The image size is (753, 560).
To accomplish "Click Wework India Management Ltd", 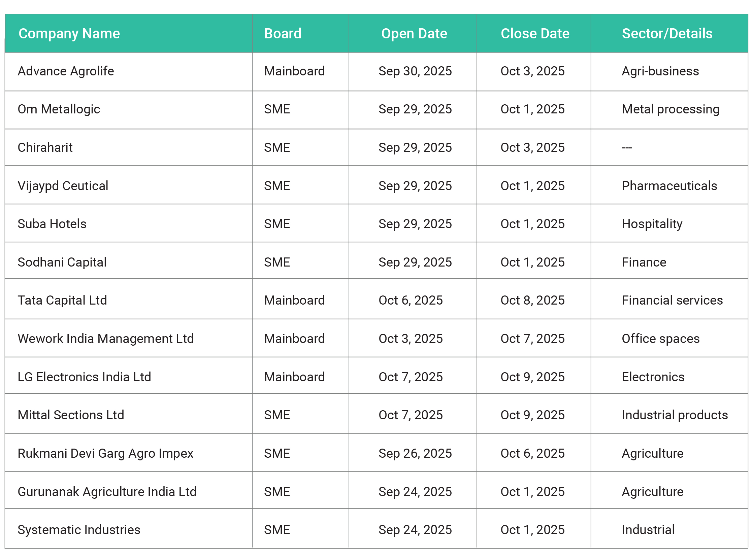I will click(x=106, y=338).
